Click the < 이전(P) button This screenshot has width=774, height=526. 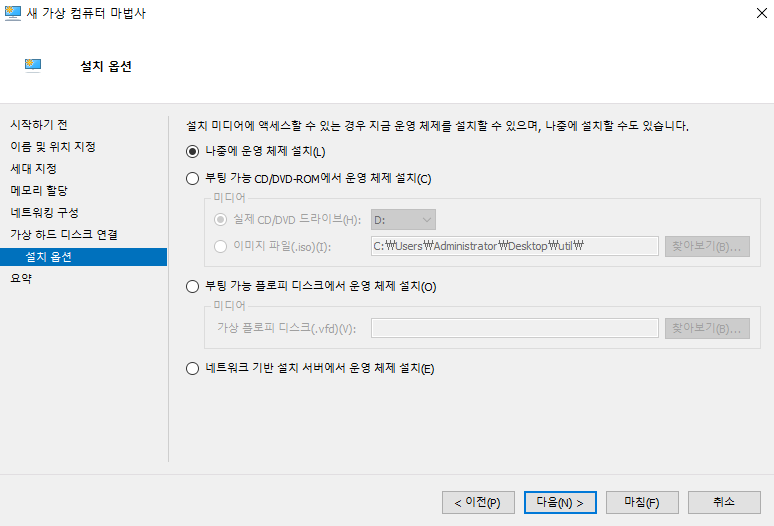point(478,502)
